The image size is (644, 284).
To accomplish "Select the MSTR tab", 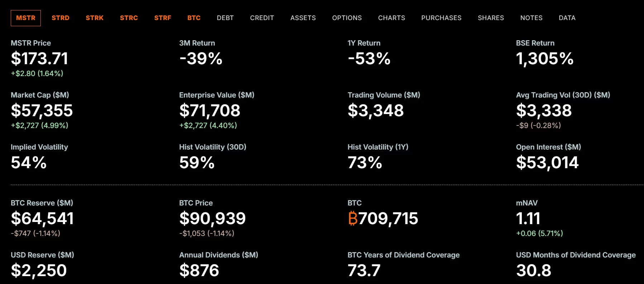I will click(x=26, y=18).
